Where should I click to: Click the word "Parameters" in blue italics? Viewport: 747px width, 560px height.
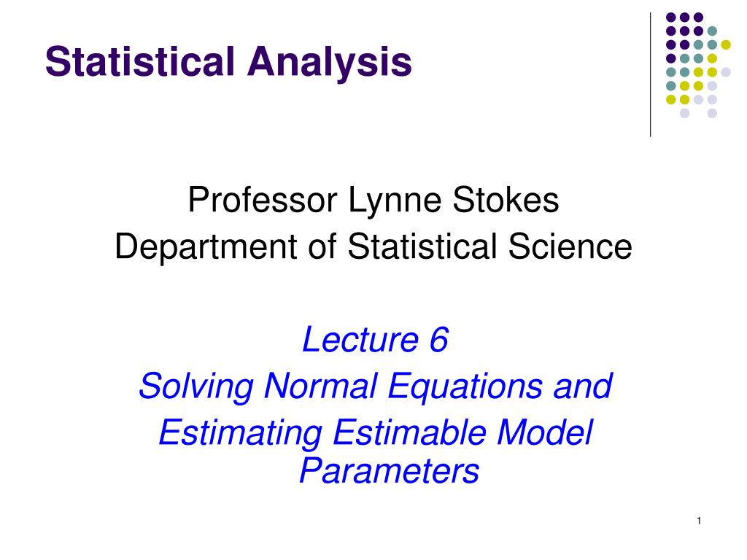tap(389, 470)
